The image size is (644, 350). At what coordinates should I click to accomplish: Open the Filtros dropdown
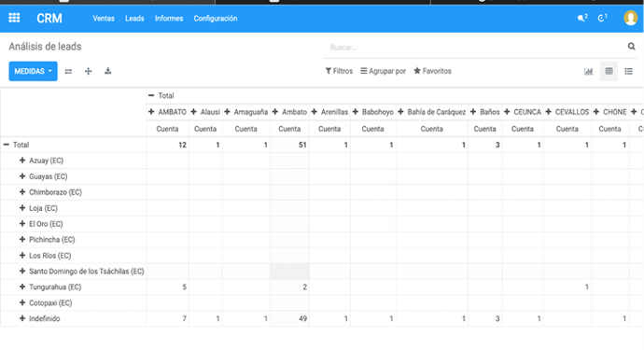pos(339,71)
